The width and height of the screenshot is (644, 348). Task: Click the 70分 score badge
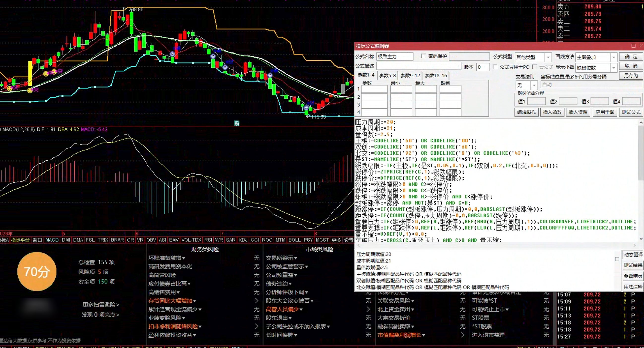pyautogui.click(x=37, y=271)
